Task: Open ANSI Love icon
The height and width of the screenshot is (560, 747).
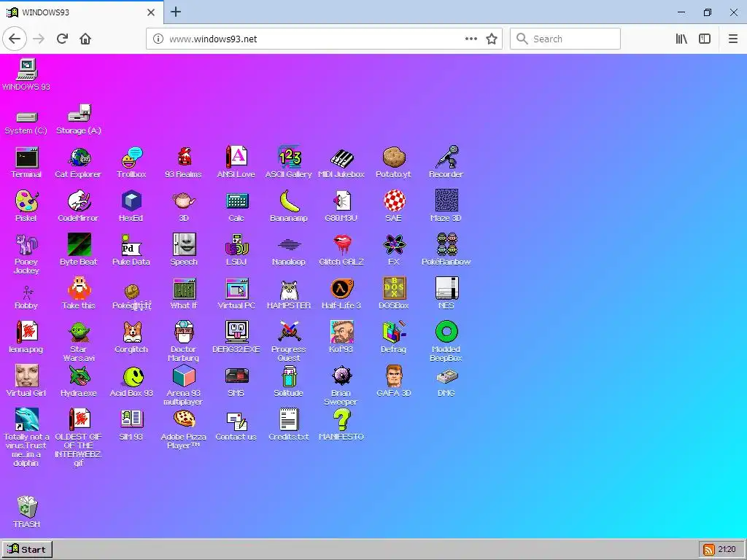Action: [236, 157]
